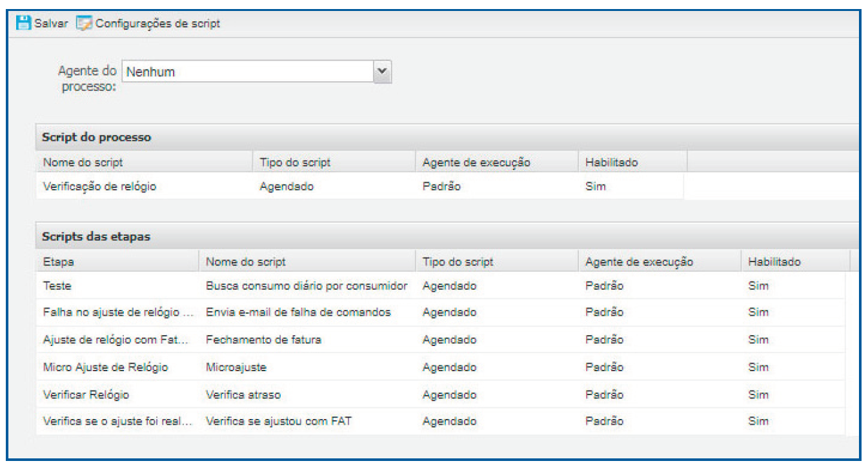Screen dimensions: 868x470
Task: Click the Configurações de script icon
Action: 84,23
